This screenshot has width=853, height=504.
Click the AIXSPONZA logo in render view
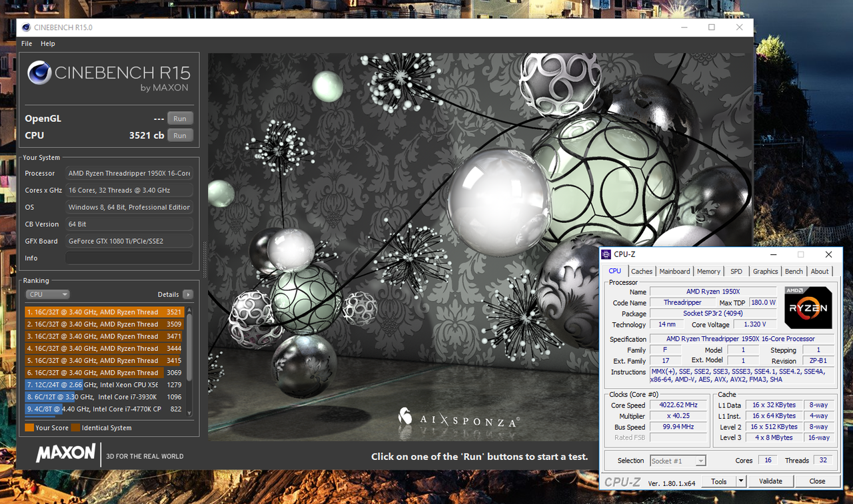[x=458, y=418]
